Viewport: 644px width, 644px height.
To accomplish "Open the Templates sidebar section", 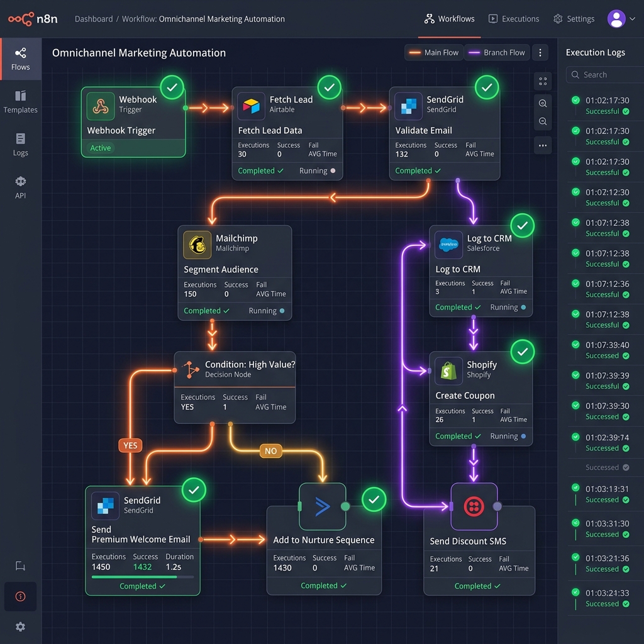I will (21, 102).
